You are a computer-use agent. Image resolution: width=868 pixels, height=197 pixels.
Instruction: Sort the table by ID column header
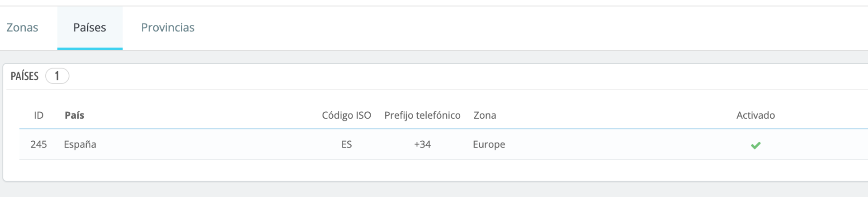(39, 115)
